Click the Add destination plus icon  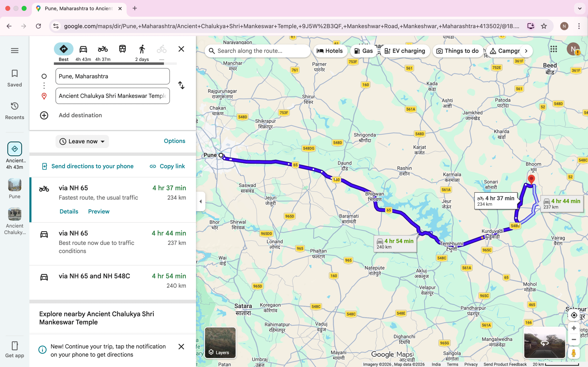pos(44,115)
